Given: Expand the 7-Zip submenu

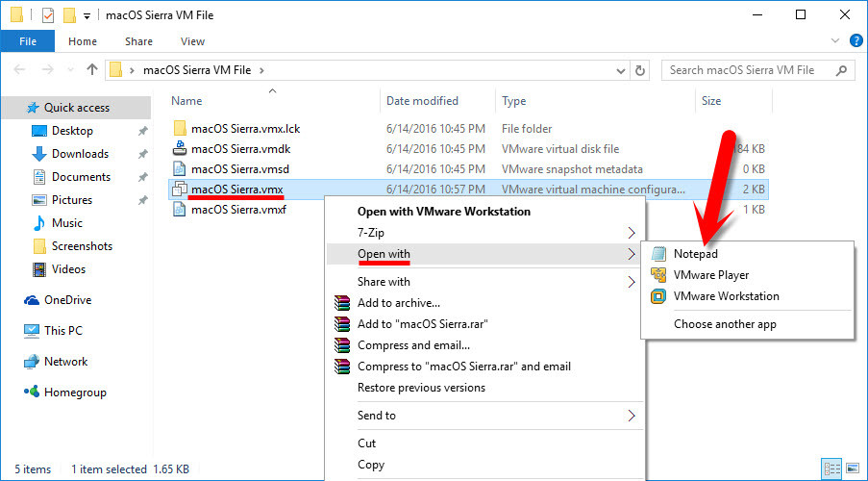Looking at the screenshot, I should coord(484,232).
